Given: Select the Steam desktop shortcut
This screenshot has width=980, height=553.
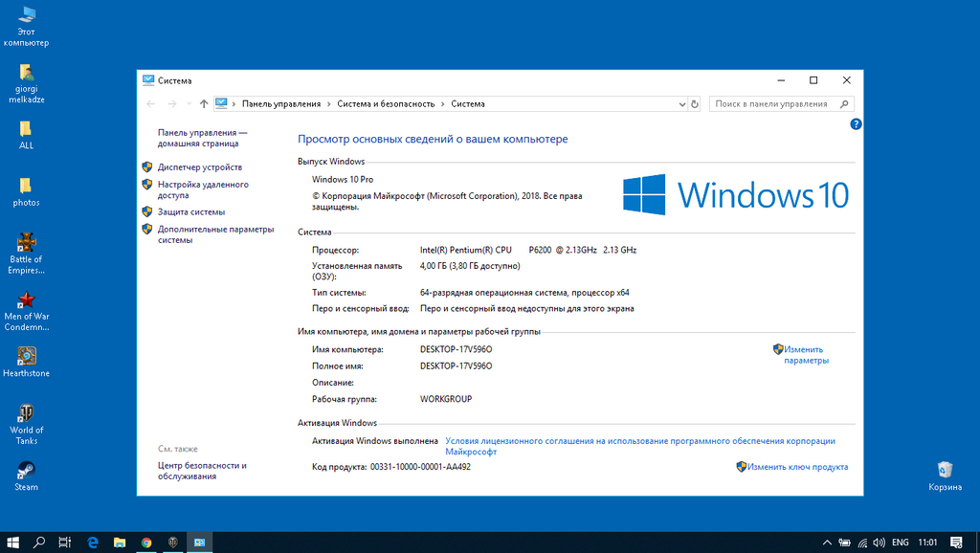Looking at the screenshot, I should 26,476.
